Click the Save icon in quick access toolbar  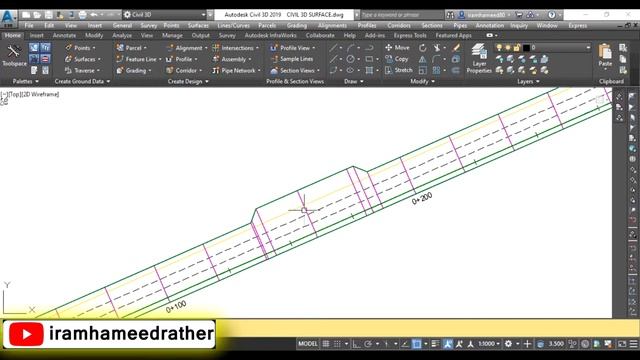point(48,15)
